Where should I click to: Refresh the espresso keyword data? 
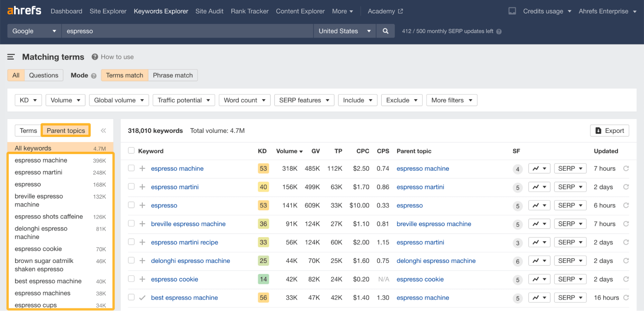(626, 205)
